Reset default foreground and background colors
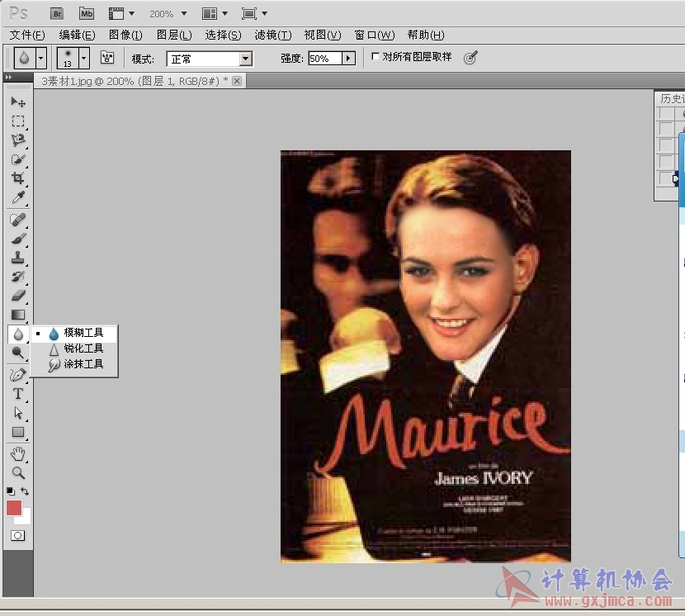Screen dimensions: 685x616 pyautogui.click(x=11, y=491)
